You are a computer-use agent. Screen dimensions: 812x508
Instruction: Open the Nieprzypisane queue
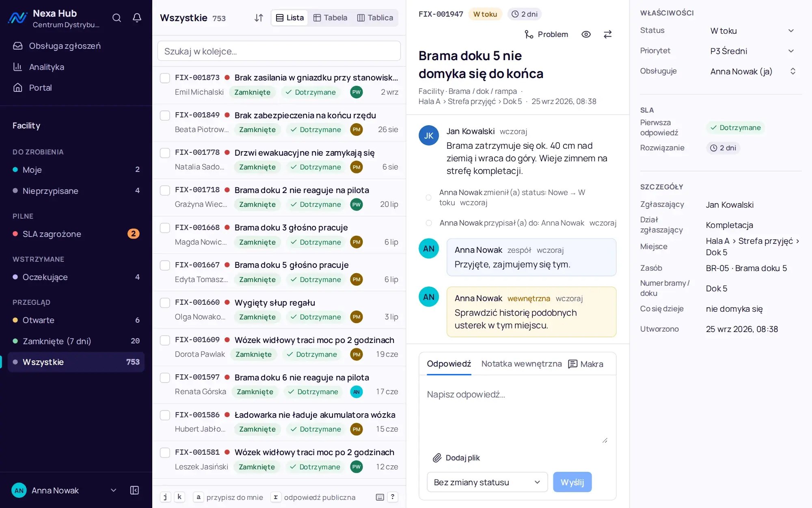tap(76, 191)
